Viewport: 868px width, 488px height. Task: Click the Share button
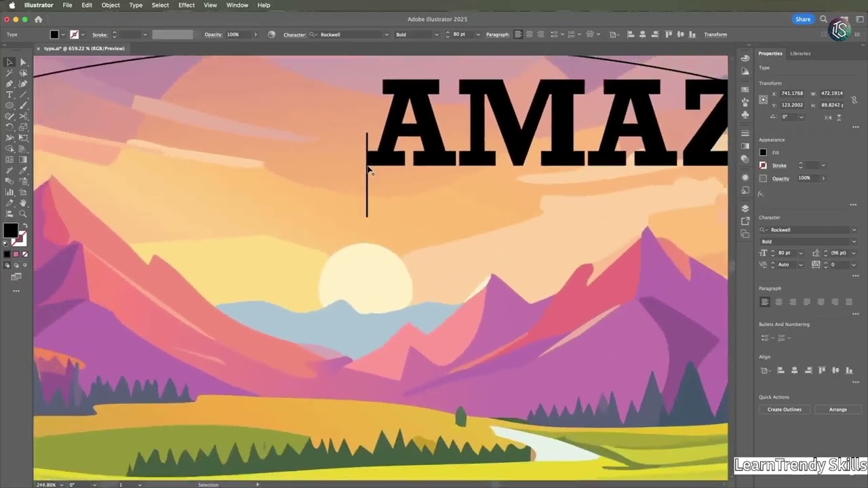[803, 19]
